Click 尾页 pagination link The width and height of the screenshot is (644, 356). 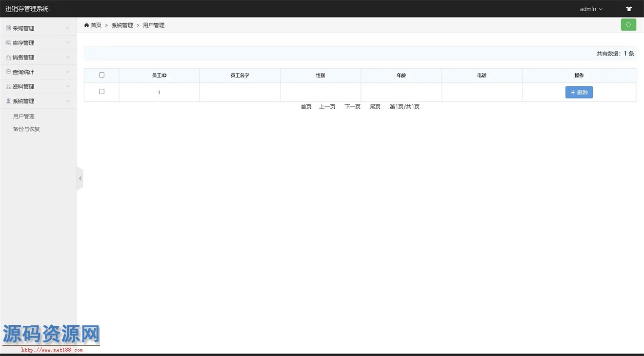375,107
